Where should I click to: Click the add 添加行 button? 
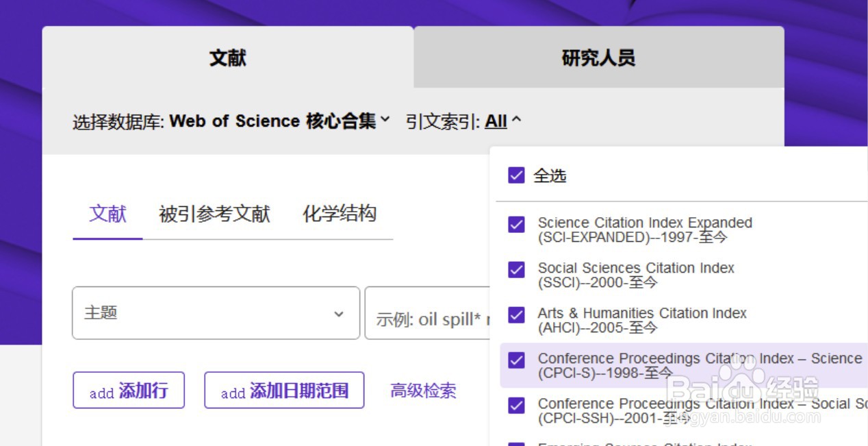coord(129,391)
